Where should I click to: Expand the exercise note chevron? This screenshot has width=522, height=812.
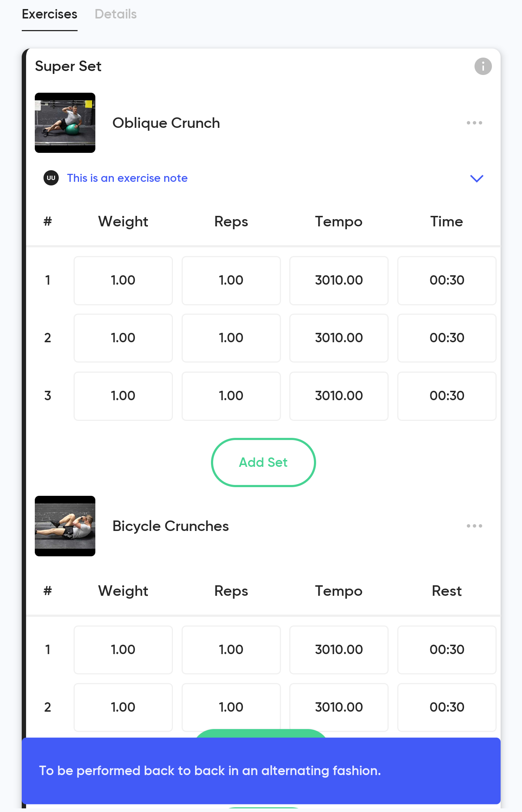[477, 178]
